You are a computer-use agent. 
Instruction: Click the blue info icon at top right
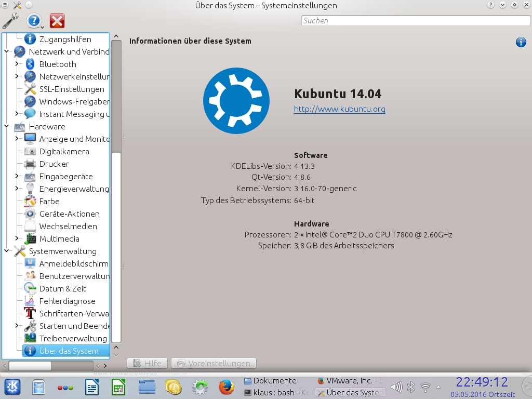click(521, 42)
